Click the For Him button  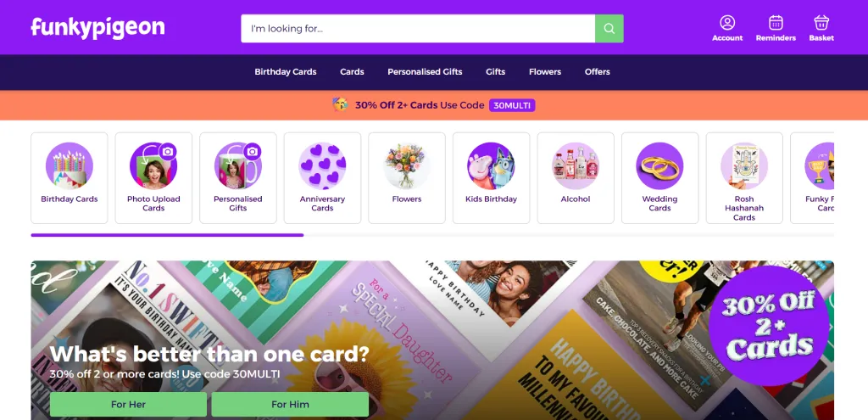coord(290,405)
